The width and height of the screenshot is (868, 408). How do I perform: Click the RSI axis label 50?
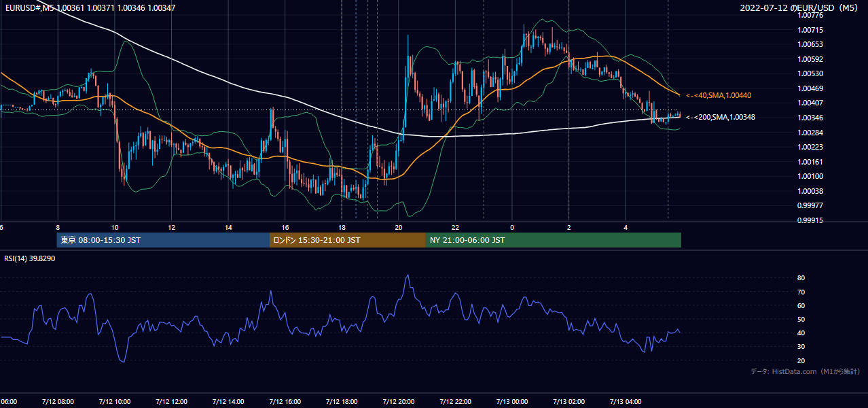(x=801, y=319)
